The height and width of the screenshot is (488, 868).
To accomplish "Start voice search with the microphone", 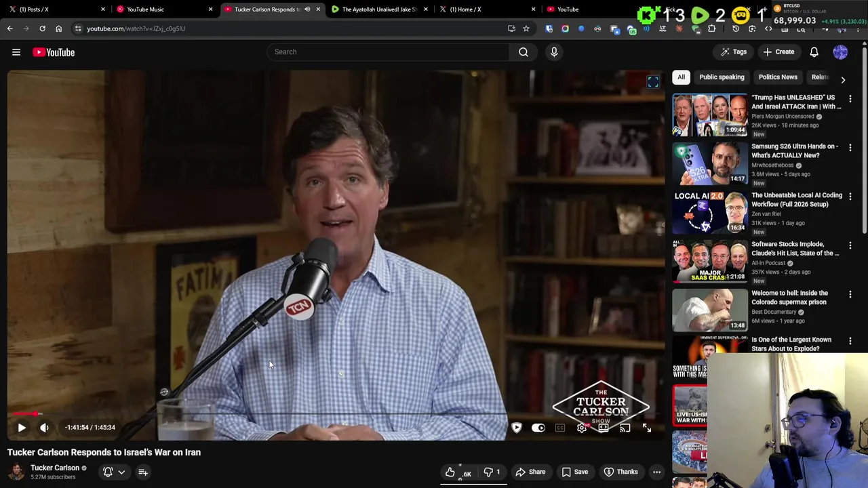I will click(x=554, y=52).
